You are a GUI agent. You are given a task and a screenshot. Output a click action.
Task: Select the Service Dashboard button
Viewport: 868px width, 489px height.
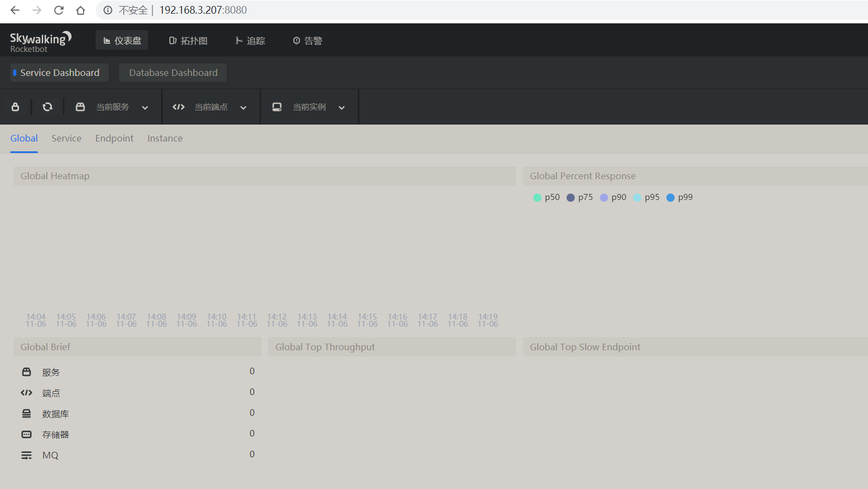(x=60, y=73)
